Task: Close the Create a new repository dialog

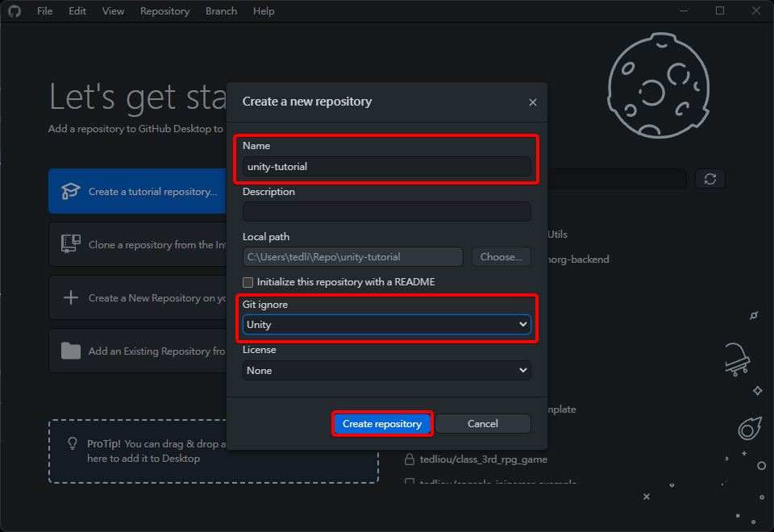Action: pyautogui.click(x=533, y=102)
